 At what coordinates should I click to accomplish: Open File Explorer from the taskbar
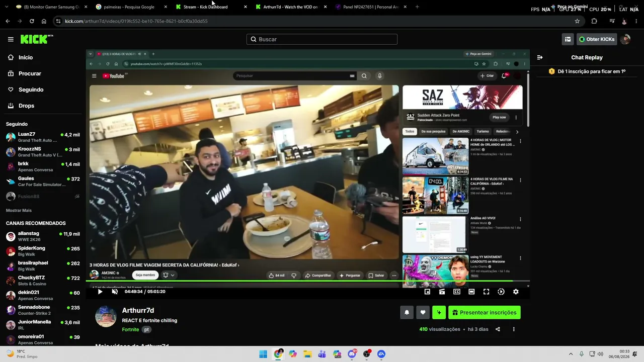pos(307,354)
